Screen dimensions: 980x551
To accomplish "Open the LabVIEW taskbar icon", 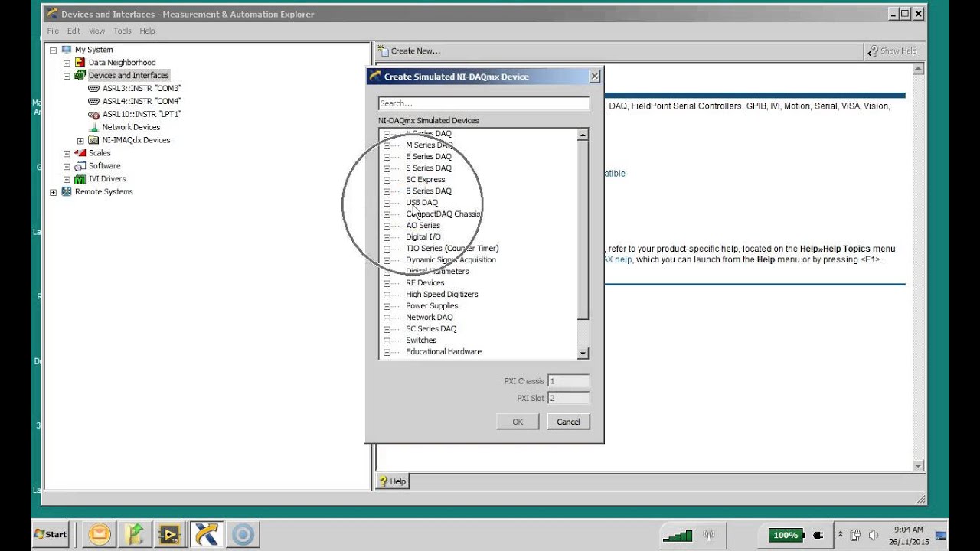I will click(x=170, y=534).
